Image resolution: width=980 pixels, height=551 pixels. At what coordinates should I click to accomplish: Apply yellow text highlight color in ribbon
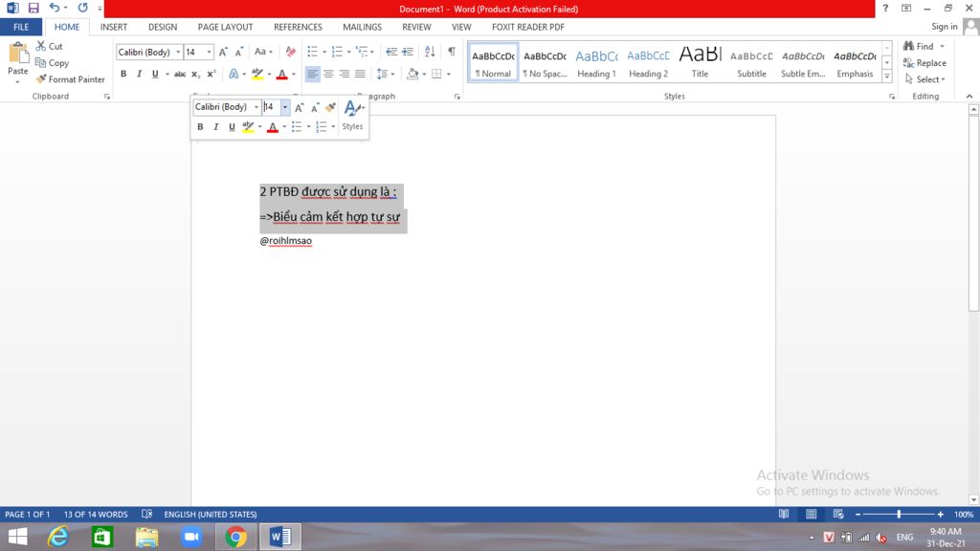tap(256, 74)
